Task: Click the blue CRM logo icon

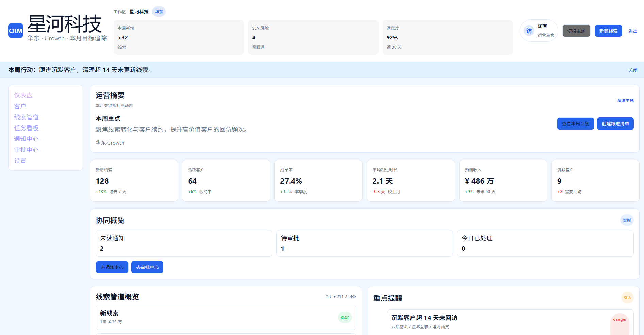Action: pos(16,31)
